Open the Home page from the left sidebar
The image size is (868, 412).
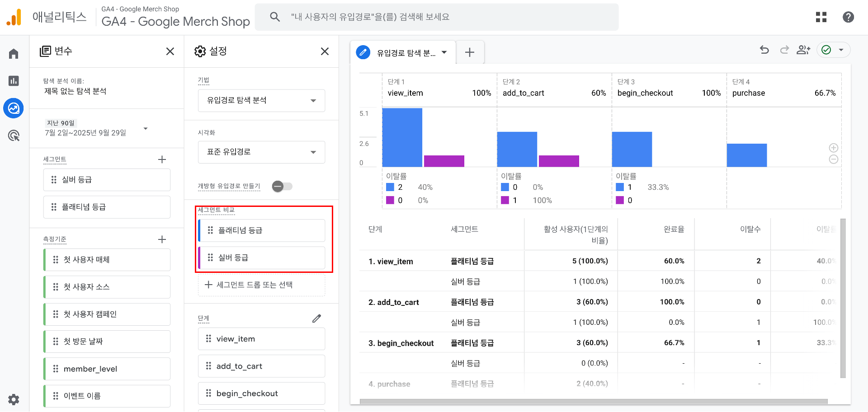14,53
